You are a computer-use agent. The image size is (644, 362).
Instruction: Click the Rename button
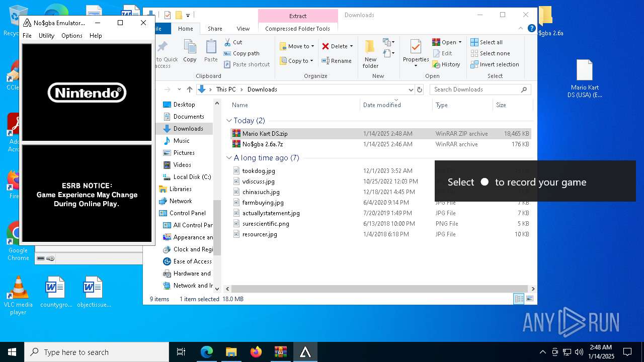[x=337, y=61]
